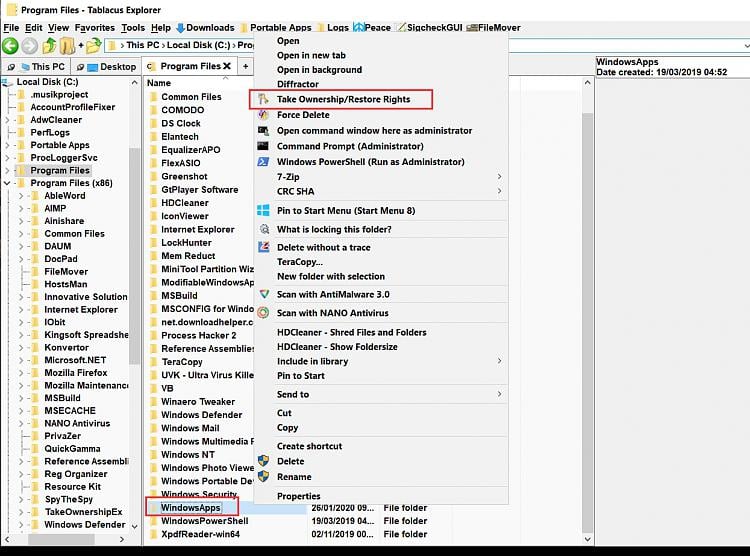Click 'This PC' in address breadcrumb
This screenshot has height=556, width=750.
point(143,45)
